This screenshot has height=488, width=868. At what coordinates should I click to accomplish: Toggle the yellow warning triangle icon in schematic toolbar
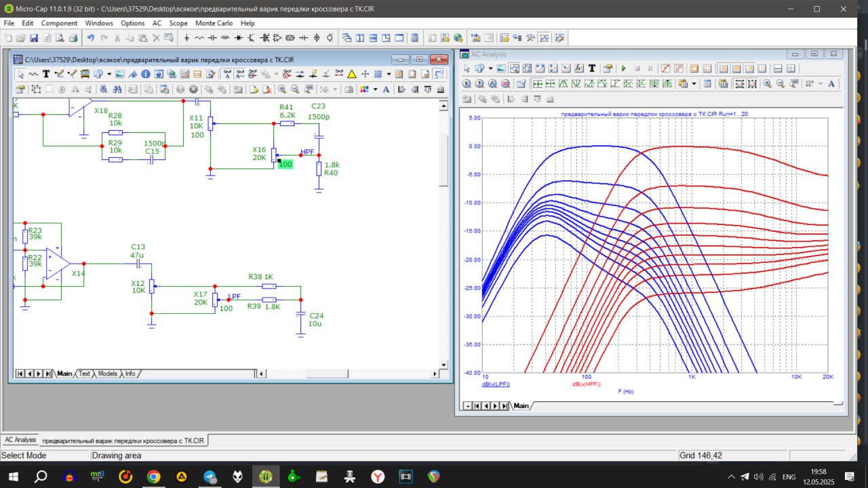coord(352,74)
